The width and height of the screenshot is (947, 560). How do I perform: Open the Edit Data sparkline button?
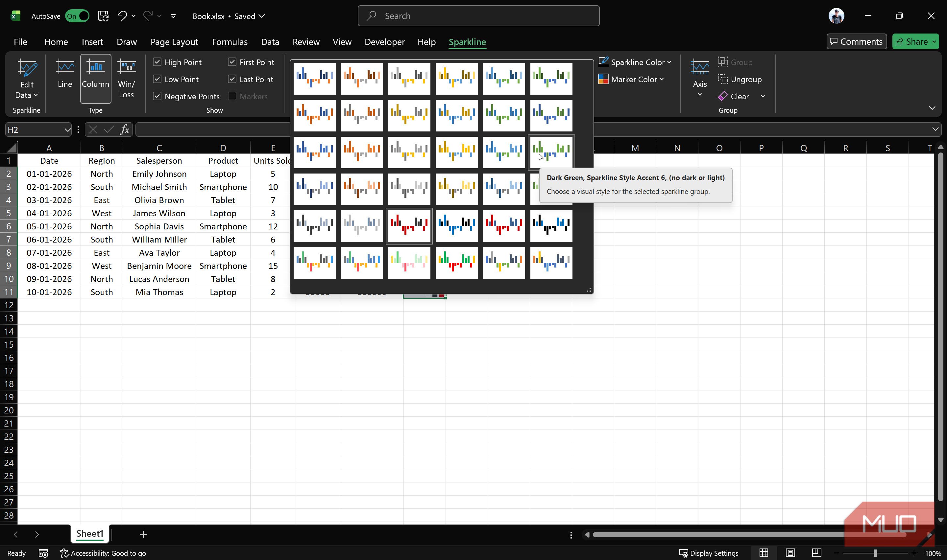coord(26,79)
